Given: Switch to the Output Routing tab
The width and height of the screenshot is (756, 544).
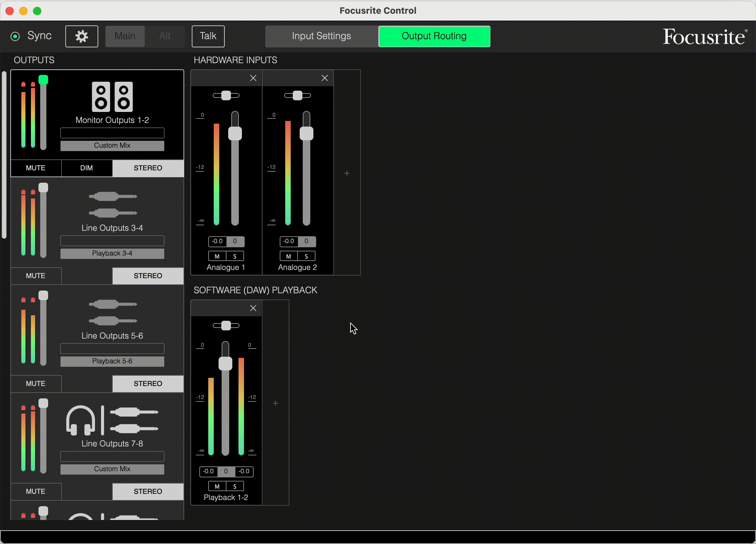Looking at the screenshot, I should (434, 36).
